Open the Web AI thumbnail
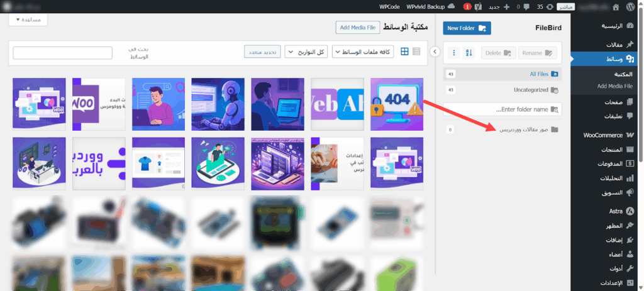This screenshot has height=291, width=644. pos(337,104)
